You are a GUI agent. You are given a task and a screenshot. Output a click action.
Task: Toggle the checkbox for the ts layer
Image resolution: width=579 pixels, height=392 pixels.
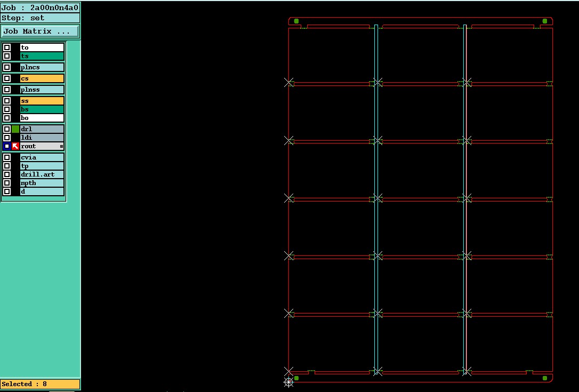7,56
